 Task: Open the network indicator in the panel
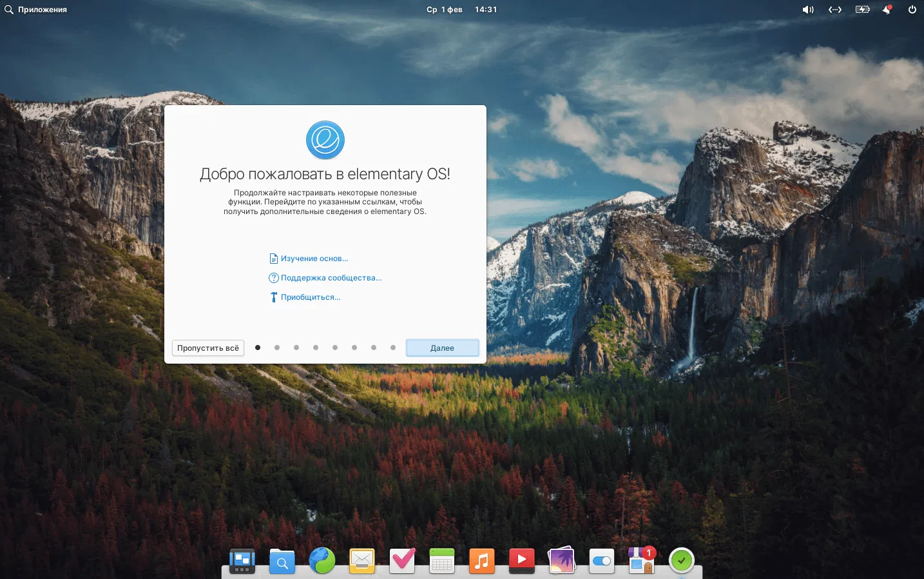coord(835,10)
